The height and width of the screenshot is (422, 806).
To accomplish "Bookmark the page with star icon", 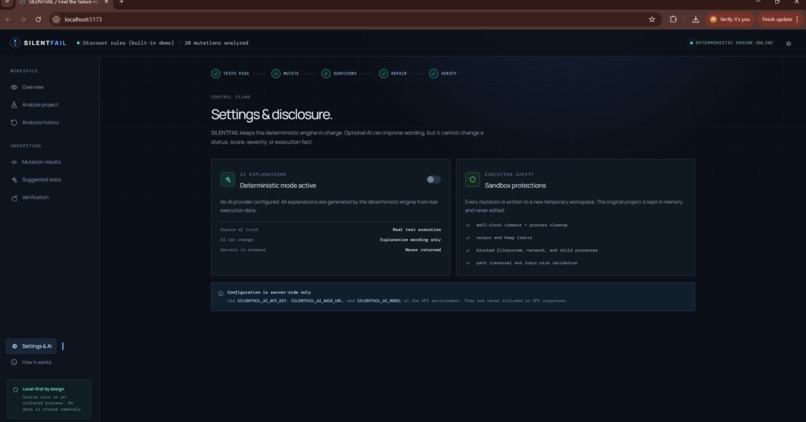I will coord(652,20).
